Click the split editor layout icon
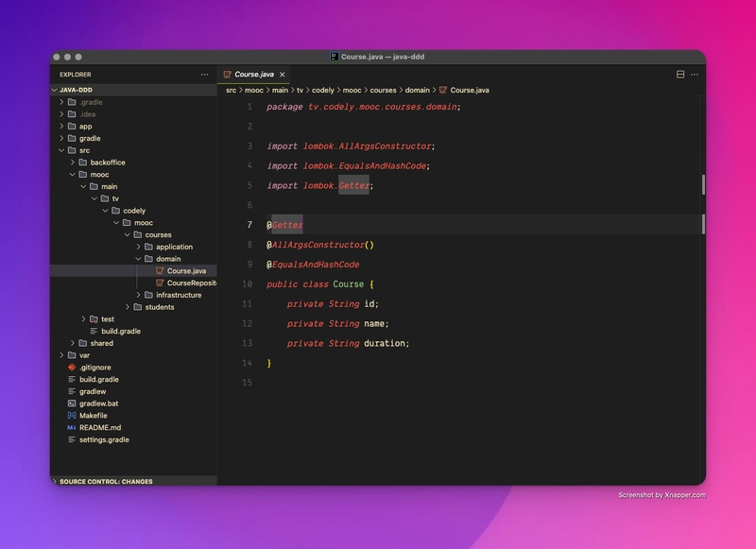Screen dimensions: 756x549 pos(680,75)
